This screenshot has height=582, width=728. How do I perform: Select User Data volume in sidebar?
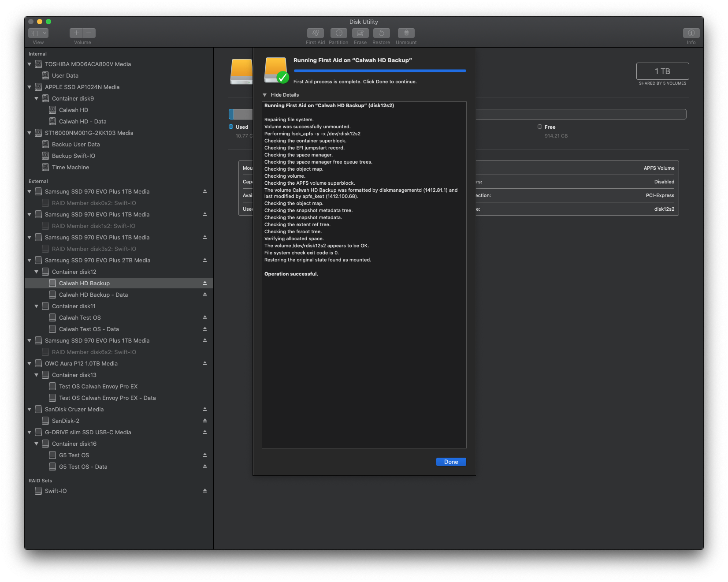119,75
